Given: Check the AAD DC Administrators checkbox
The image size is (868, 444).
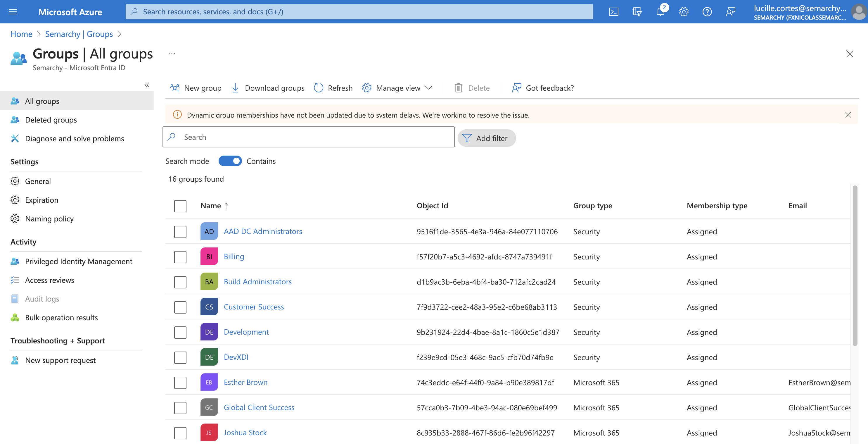Looking at the screenshot, I should click(x=181, y=231).
